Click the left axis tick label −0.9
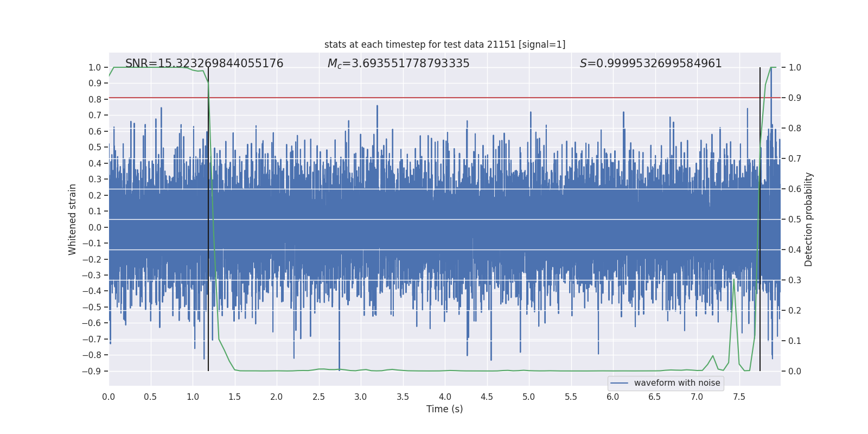The width and height of the screenshot is (868, 434). pyautogui.click(x=91, y=372)
